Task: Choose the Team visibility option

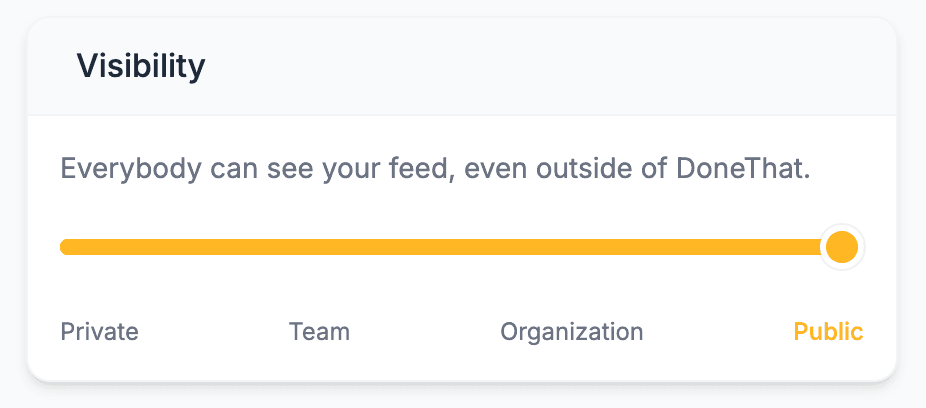Action: [x=319, y=332]
